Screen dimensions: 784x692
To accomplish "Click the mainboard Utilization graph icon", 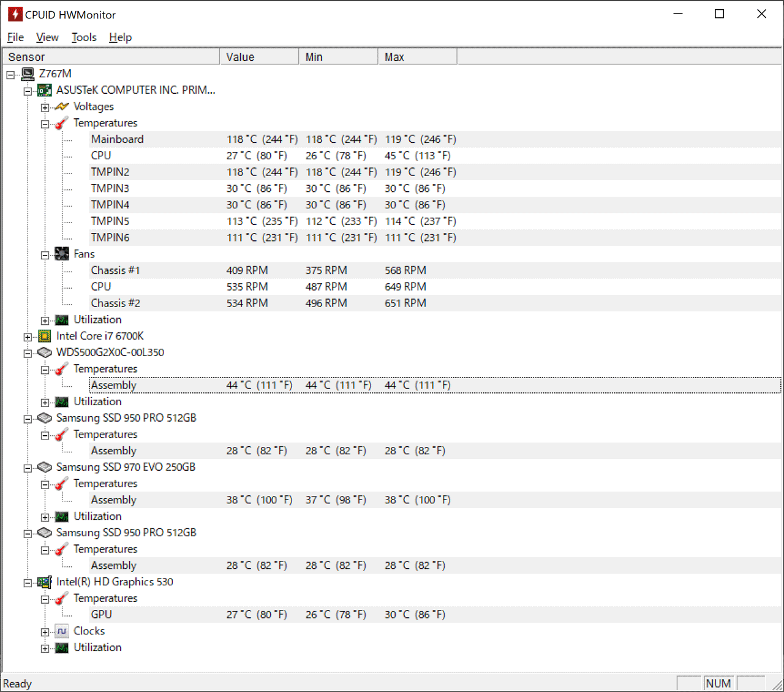I will 61,320.
